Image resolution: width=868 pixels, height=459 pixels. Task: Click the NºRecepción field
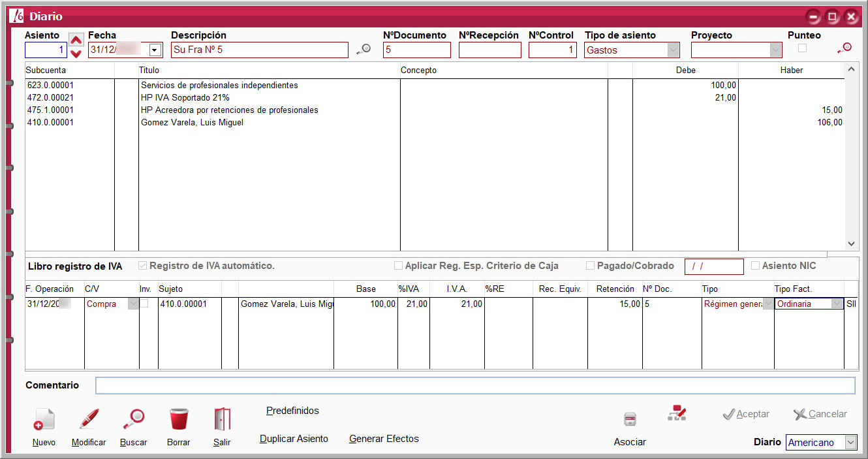pos(490,50)
